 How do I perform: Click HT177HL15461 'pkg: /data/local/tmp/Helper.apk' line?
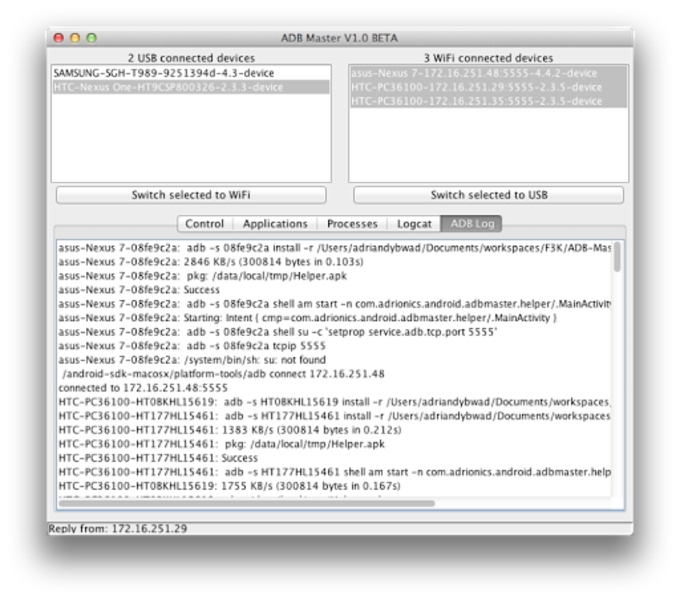(222, 444)
